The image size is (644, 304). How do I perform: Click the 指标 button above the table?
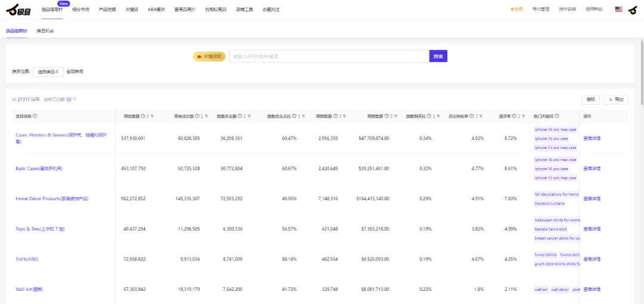point(590,100)
